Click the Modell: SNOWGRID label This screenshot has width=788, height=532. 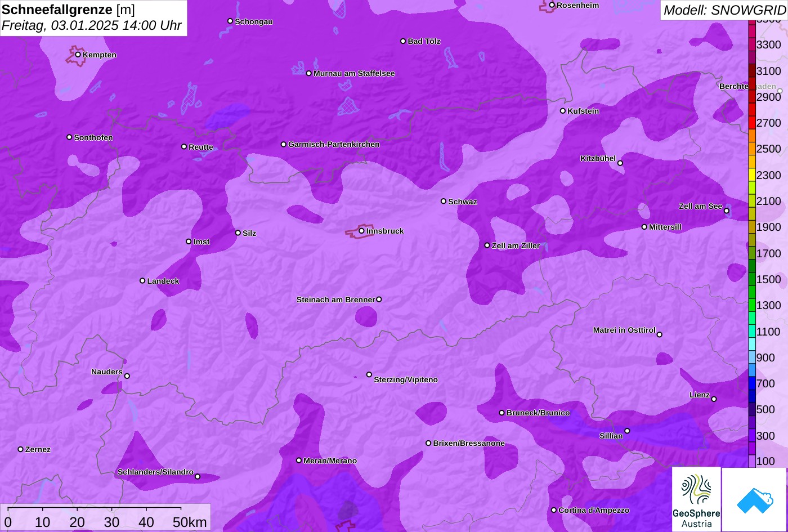tap(724, 10)
